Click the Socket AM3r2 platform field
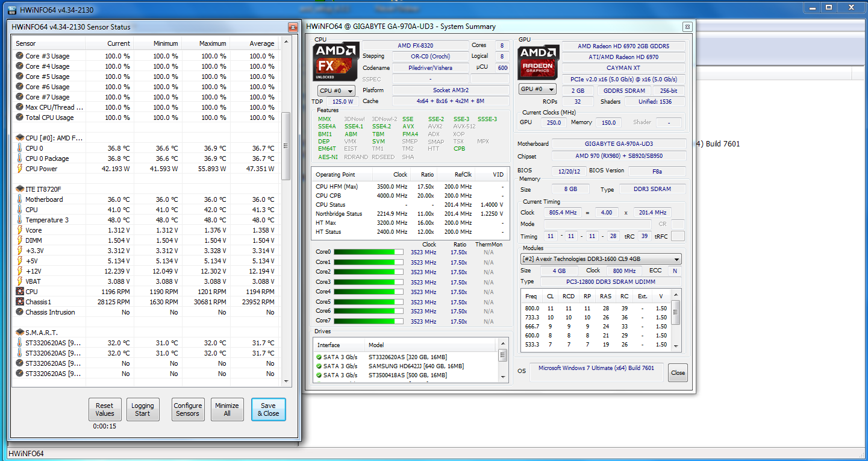This screenshot has height=461, width=868. coord(449,90)
